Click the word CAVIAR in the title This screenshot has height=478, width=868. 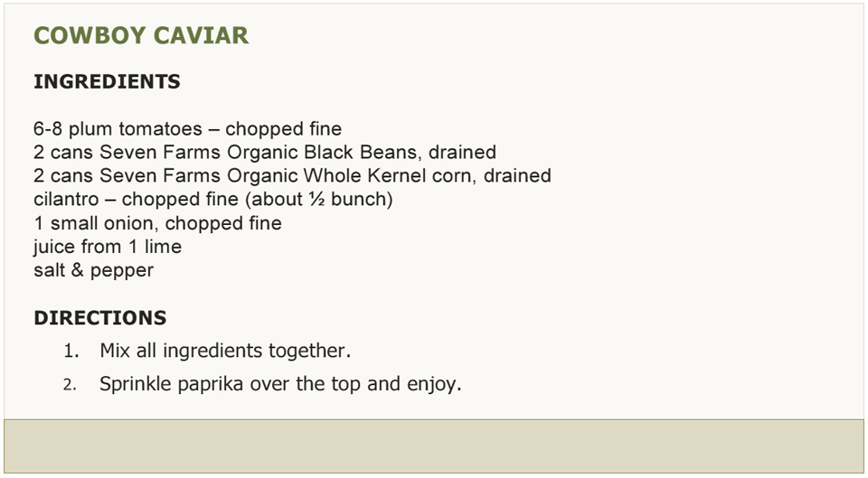(x=201, y=35)
